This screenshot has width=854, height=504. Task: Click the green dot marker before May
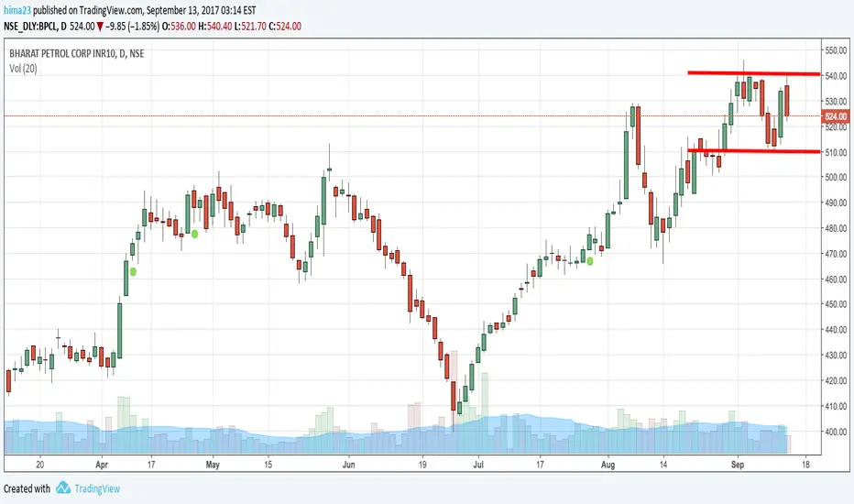pyautogui.click(x=194, y=234)
